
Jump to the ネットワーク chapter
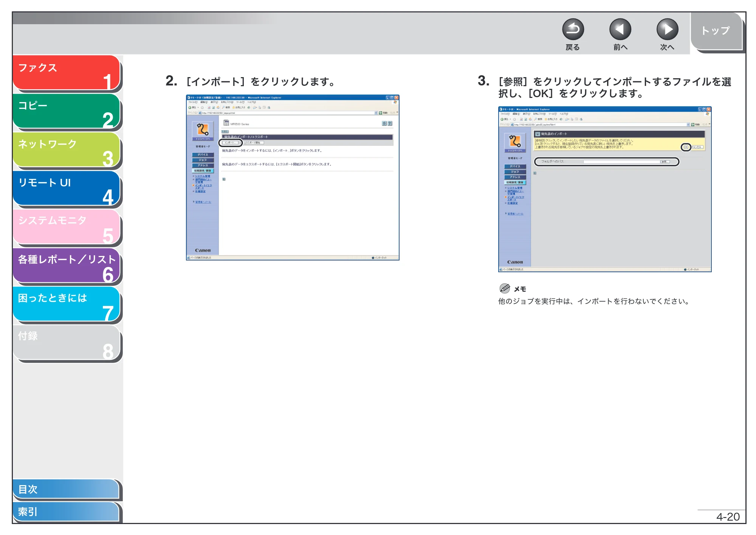click(67, 150)
